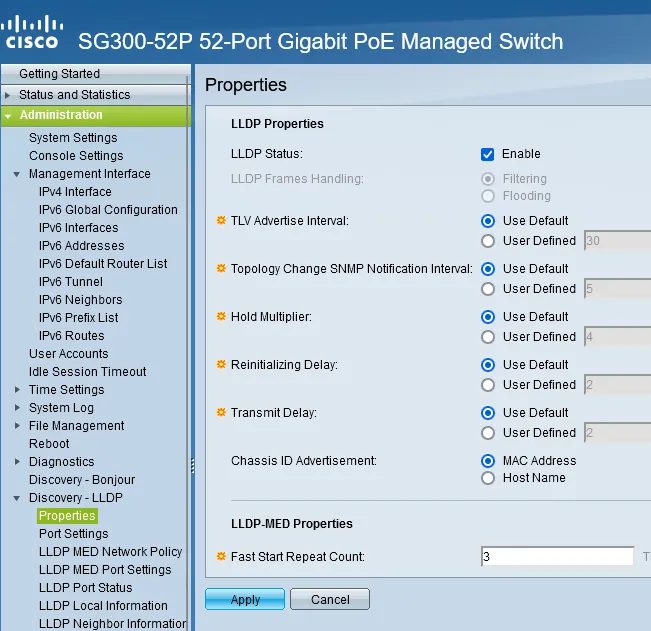Pick User Defined for Transmit Delay
This screenshot has height=631, width=651.
tap(488, 433)
